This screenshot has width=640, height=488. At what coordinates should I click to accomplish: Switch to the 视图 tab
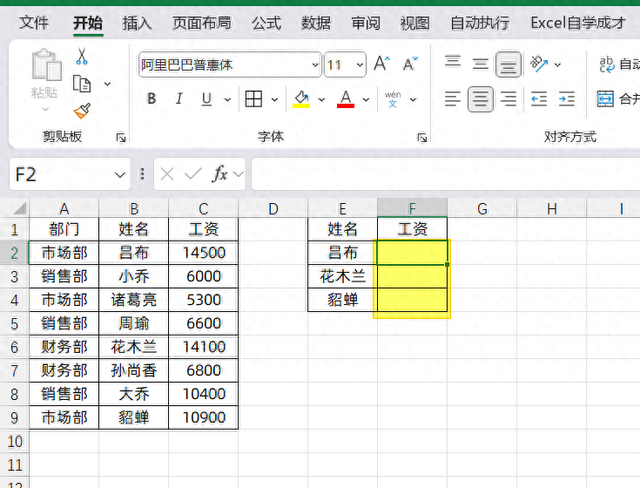(415, 23)
